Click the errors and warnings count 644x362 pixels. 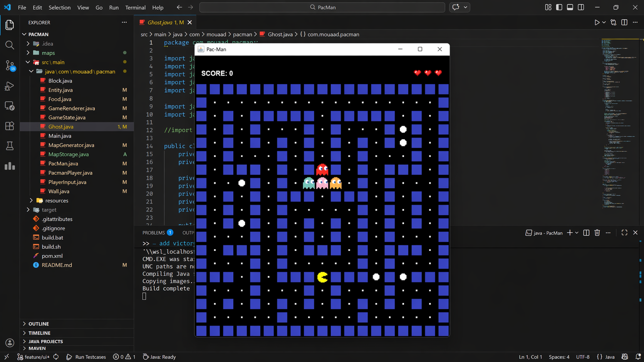point(124,357)
